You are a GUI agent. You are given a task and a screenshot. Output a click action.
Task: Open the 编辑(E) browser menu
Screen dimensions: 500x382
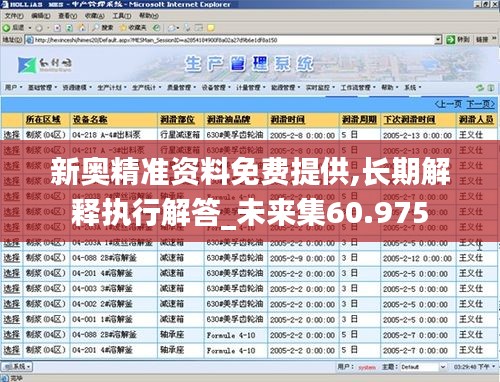[41, 16]
